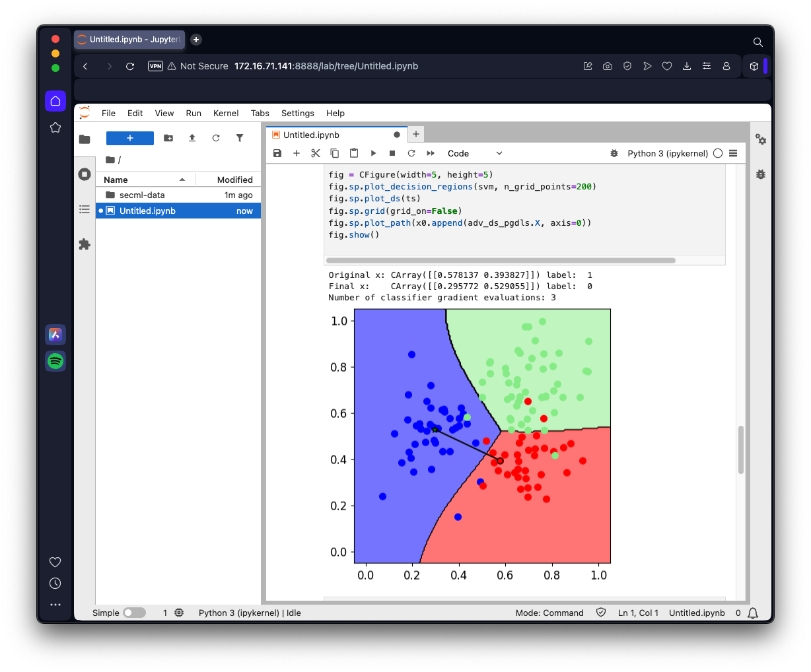This screenshot has height=672, width=811.
Task: Open the File menu
Action: 108,113
